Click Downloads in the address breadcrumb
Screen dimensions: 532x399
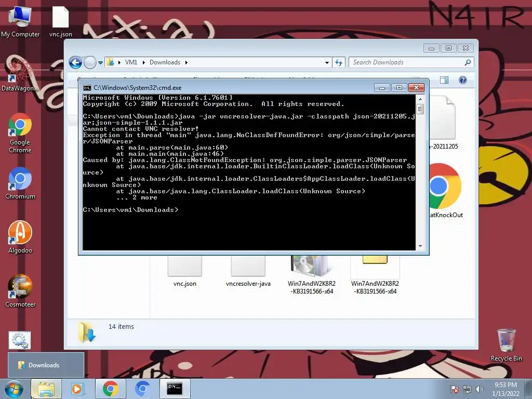pyautogui.click(x=165, y=62)
